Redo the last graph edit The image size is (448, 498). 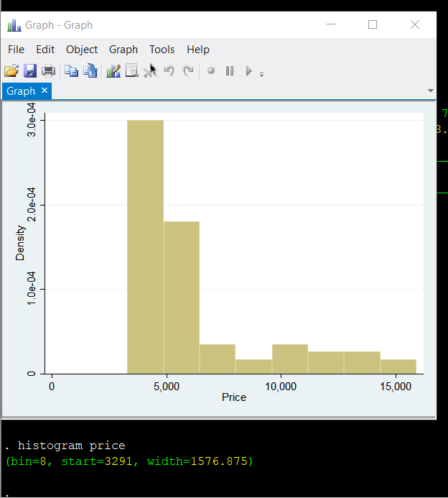(x=188, y=71)
